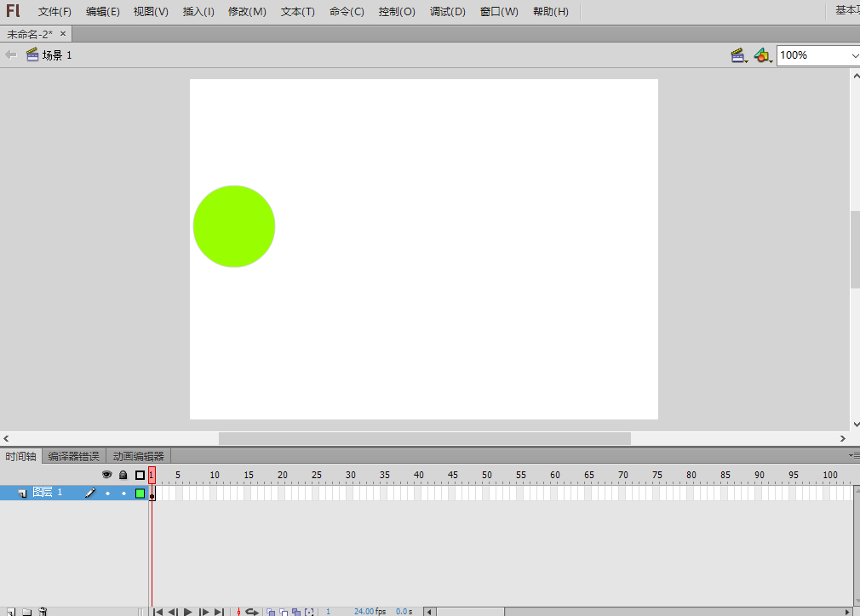Click the stage vertical scrollbar thumb
The image size is (860, 616).
855,249
